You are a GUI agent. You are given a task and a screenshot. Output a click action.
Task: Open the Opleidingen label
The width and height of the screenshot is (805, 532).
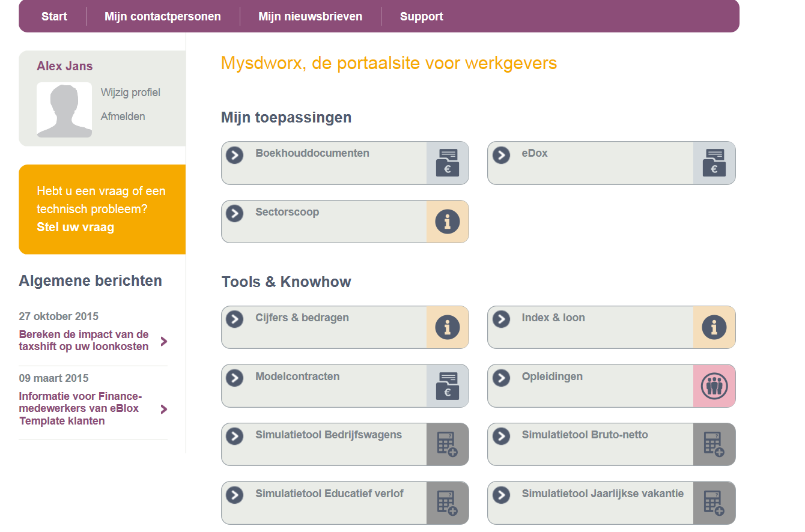(552, 376)
